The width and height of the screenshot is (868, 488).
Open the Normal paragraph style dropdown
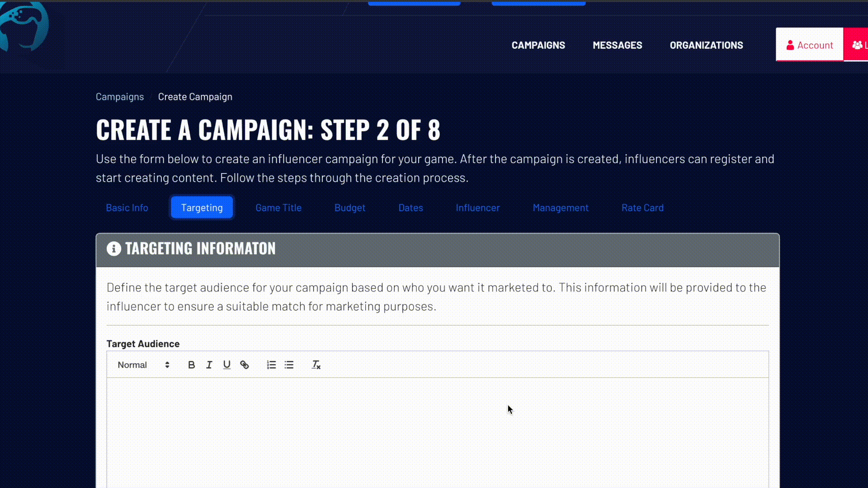[142, 365]
